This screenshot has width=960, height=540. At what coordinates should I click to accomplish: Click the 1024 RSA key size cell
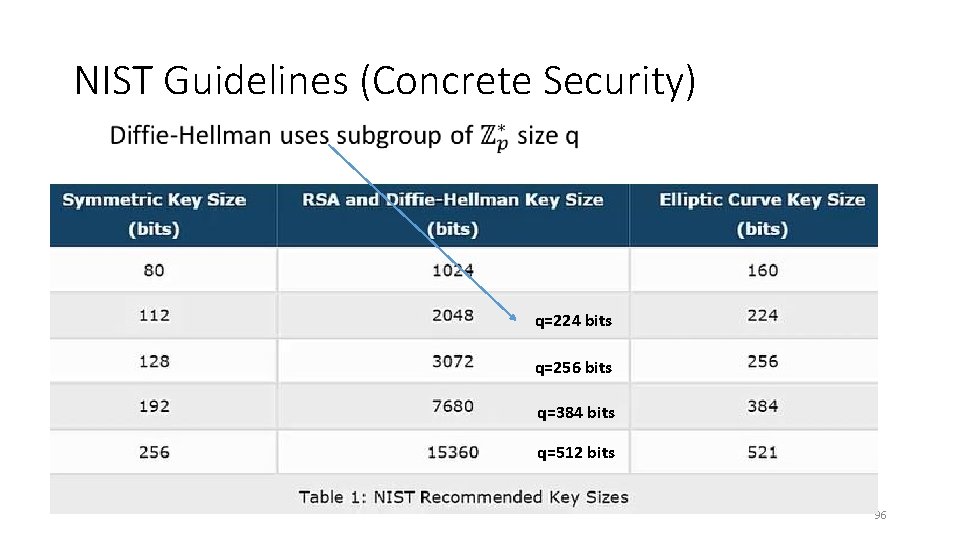[x=453, y=270]
